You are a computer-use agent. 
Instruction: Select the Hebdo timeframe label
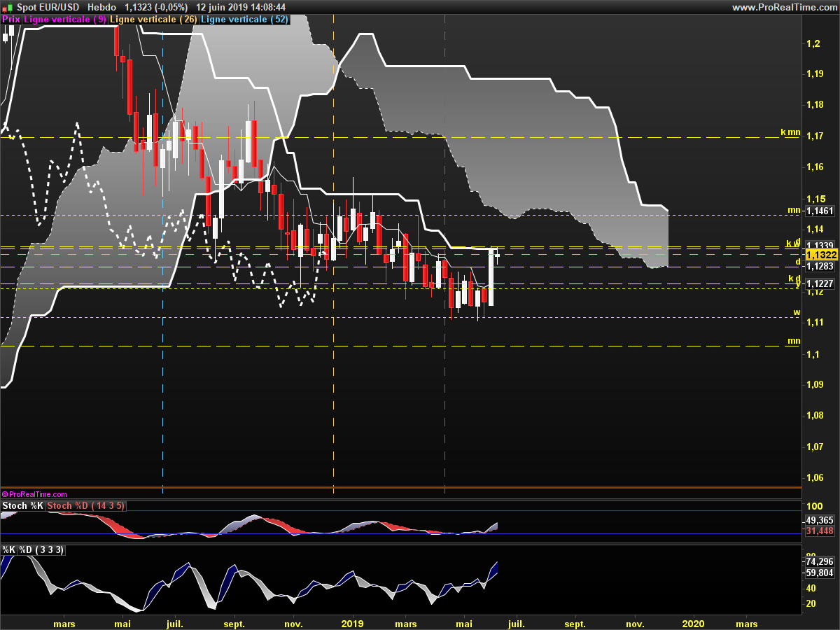(102, 7)
